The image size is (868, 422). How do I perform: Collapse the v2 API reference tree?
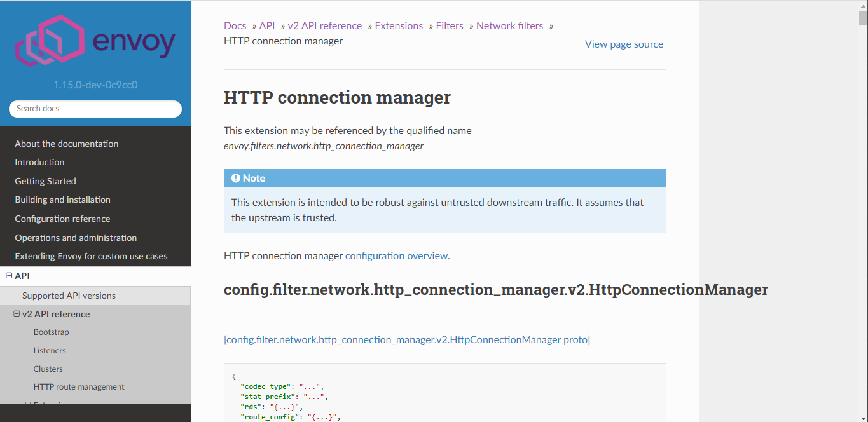tap(17, 314)
